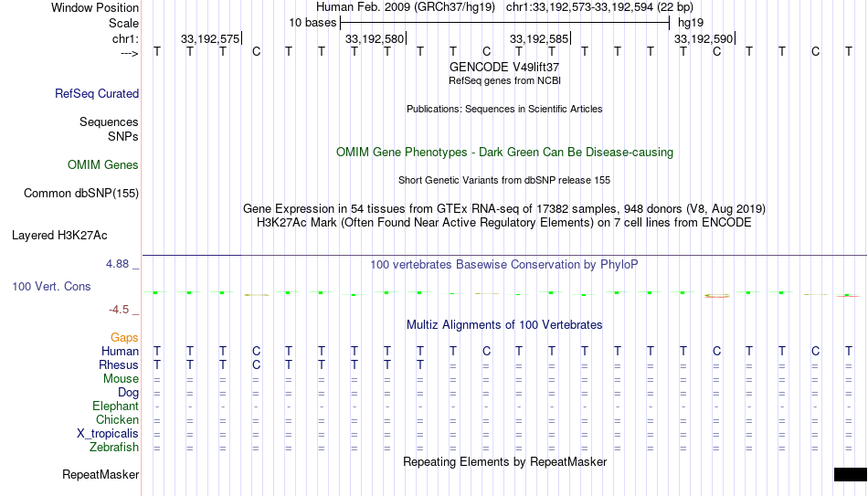868x496 pixels.
Task: Click the RepeatMasker label on the left
Action: [101, 474]
